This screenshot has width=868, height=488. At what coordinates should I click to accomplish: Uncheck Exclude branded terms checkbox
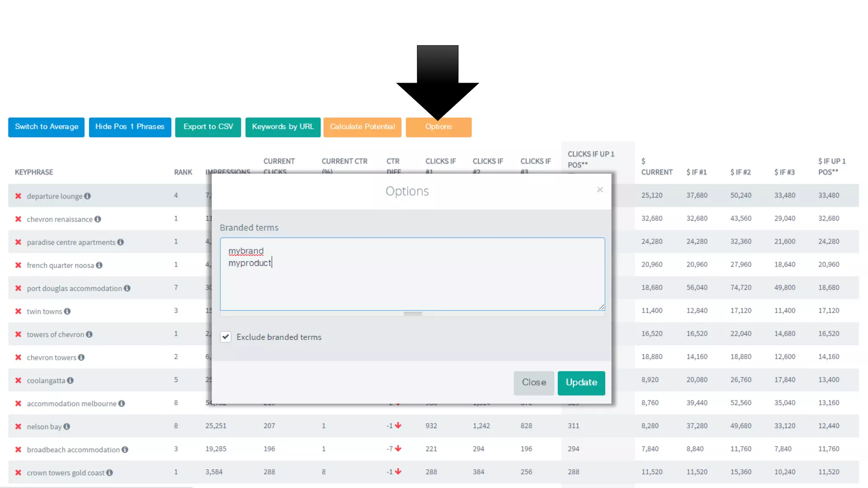(225, 337)
